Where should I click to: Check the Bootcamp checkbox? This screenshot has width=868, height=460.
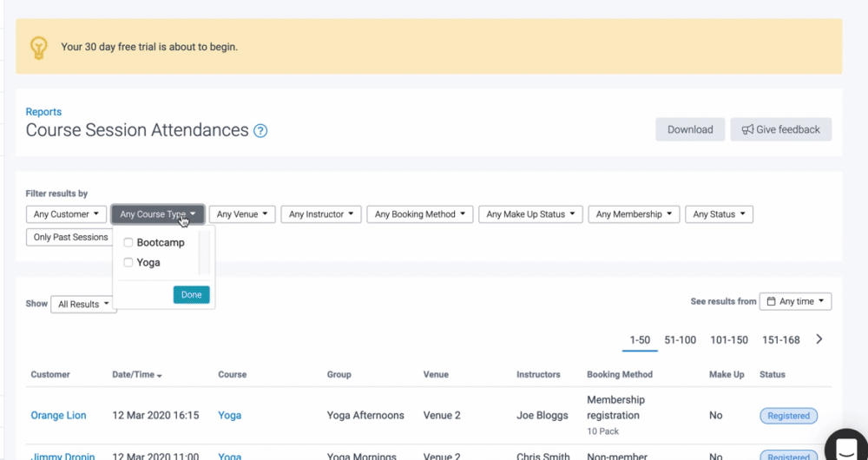pos(128,243)
